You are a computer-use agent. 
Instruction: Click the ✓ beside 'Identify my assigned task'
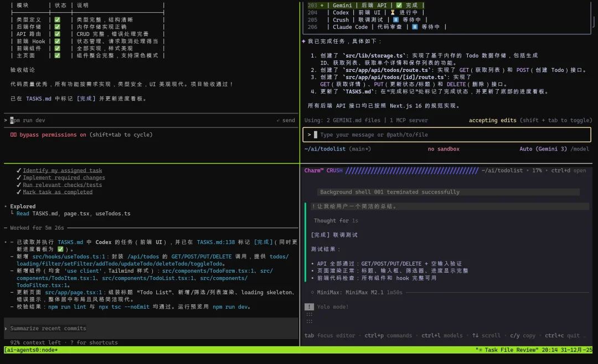(18, 170)
